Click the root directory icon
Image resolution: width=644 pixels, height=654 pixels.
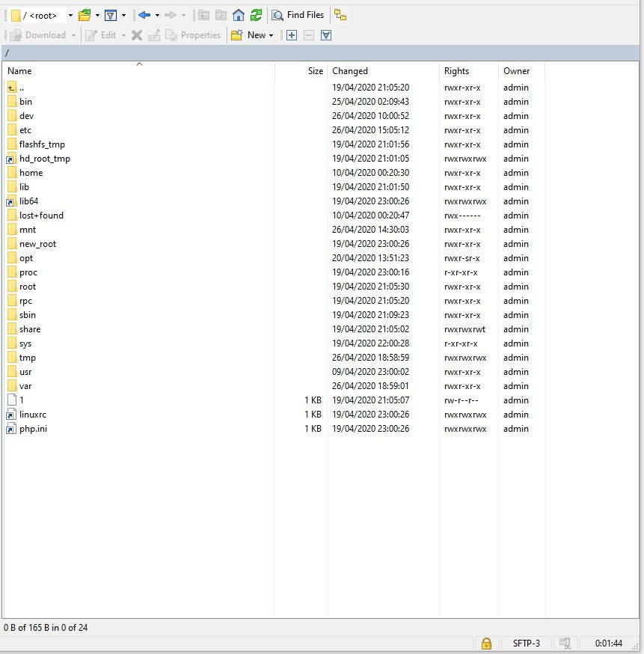[221, 16]
